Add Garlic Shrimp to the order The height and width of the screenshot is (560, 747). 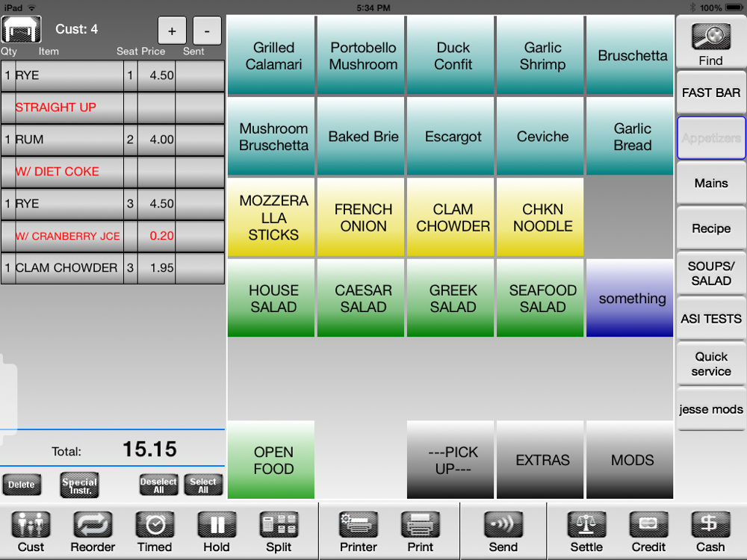point(542,56)
